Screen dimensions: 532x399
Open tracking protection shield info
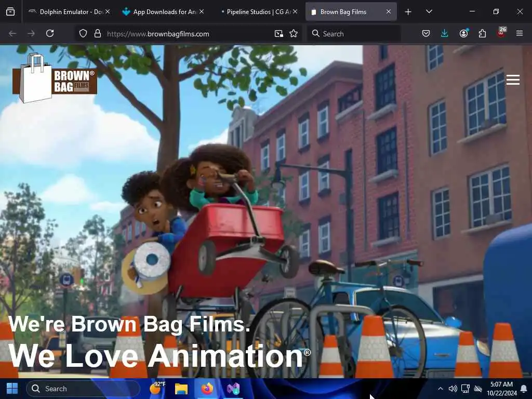83,34
